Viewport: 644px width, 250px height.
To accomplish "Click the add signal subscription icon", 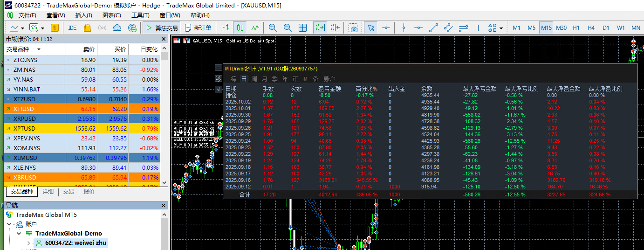I will 132,28.
